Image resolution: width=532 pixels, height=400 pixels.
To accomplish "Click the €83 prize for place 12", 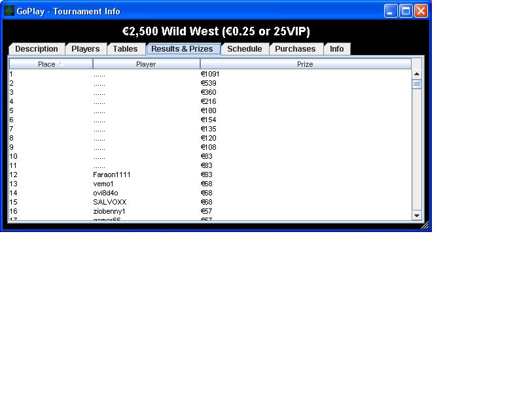I will click(206, 175).
